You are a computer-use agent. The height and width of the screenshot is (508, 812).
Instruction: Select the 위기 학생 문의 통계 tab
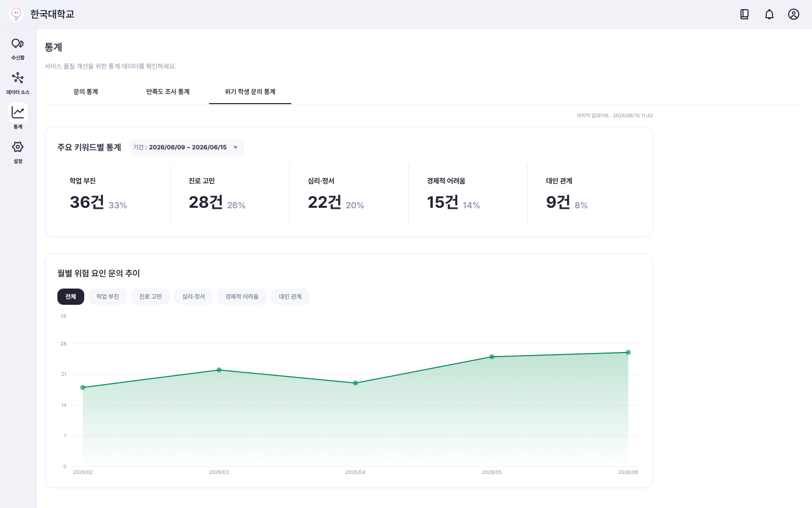click(x=250, y=92)
